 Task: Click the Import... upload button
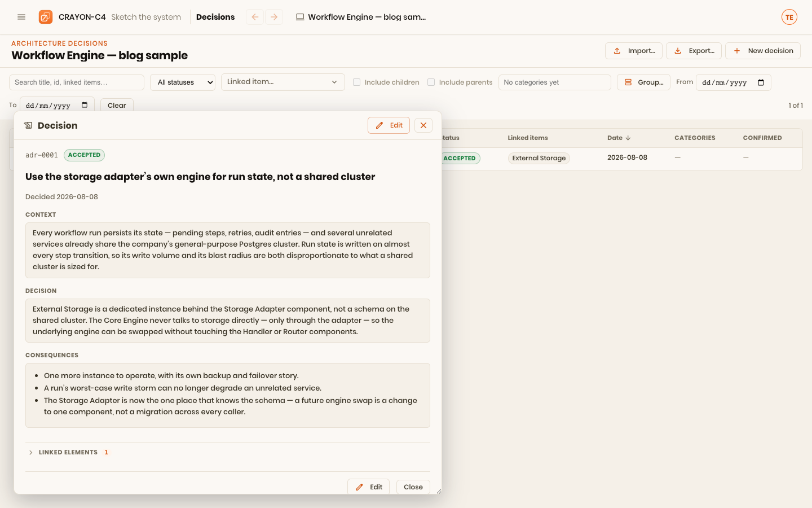coord(634,51)
